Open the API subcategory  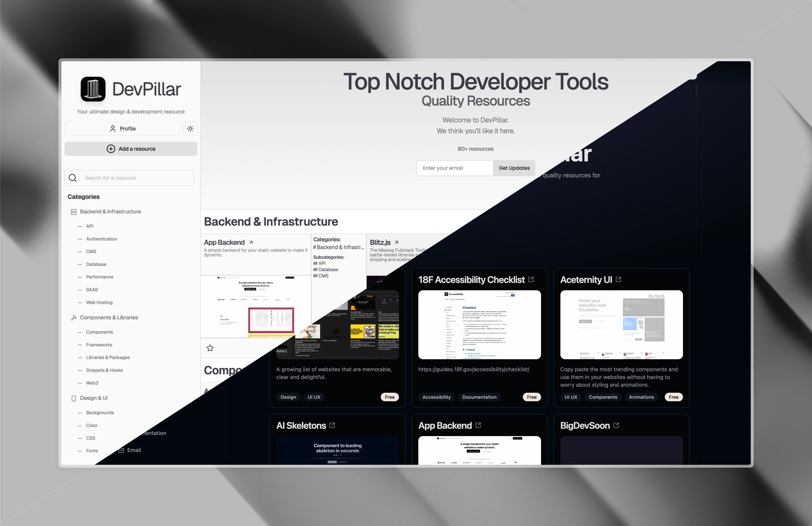click(90, 226)
